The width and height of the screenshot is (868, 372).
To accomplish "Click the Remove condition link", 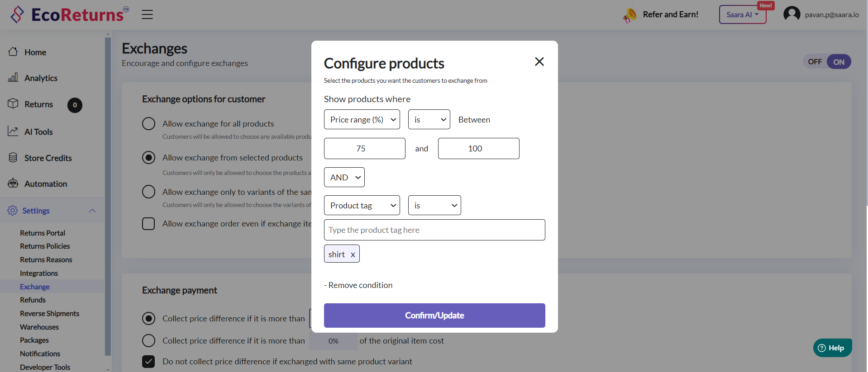I will click(x=358, y=285).
